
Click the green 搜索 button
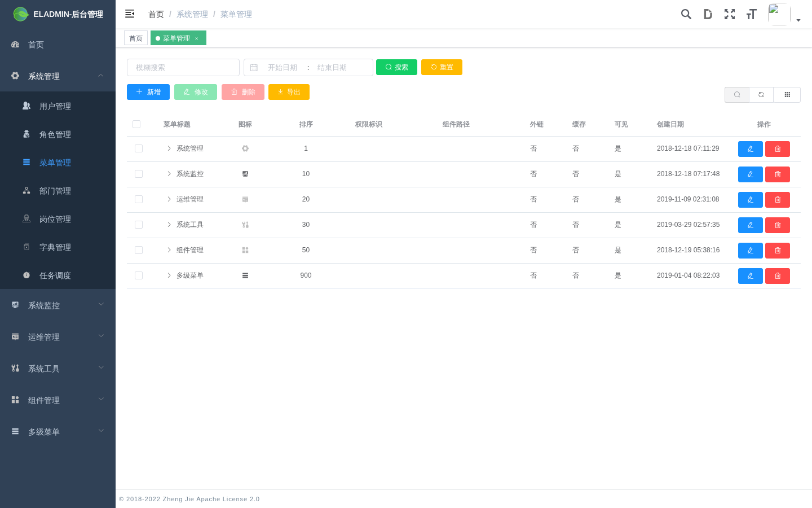coord(396,67)
